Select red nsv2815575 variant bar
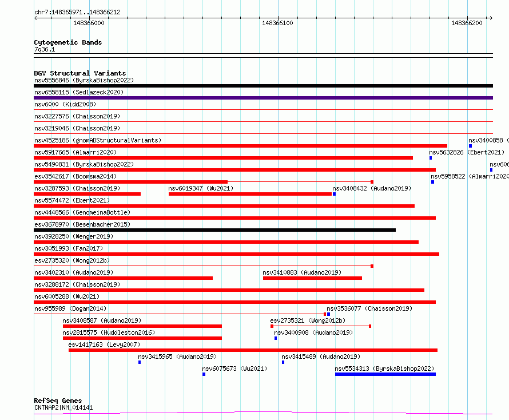The image size is (509, 420). [142, 338]
